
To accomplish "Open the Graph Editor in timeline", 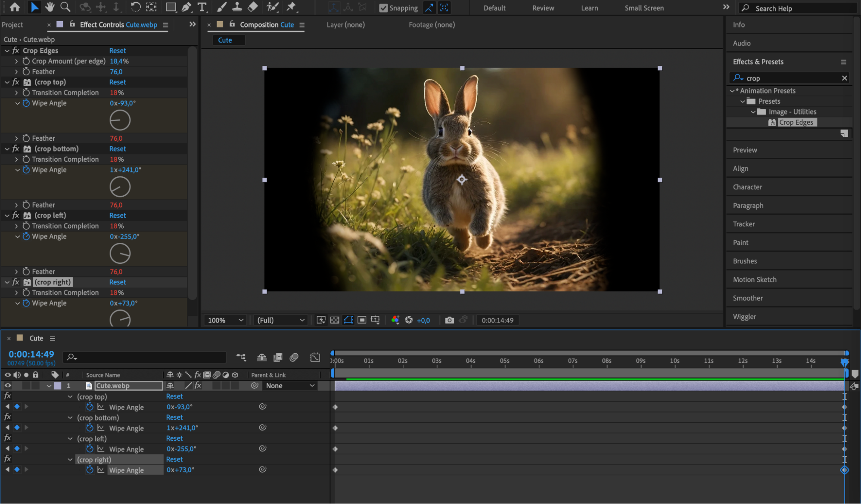I will (315, 357).
